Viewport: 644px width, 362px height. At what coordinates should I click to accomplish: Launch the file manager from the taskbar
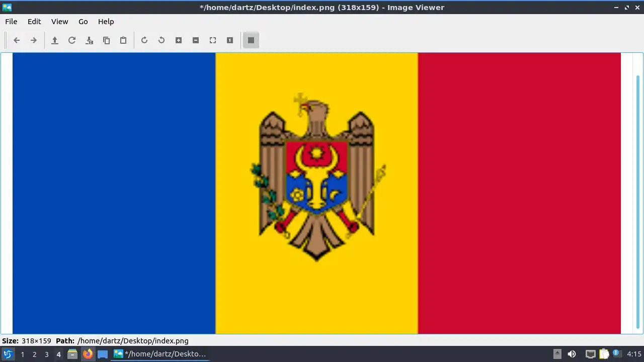tap(72, 354)
